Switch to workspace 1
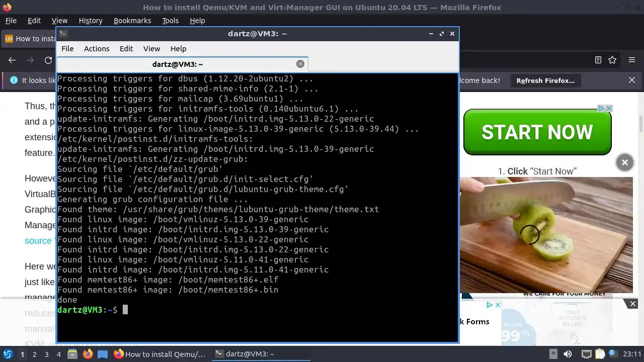This screenshot has height=362, width=644. 22,354
